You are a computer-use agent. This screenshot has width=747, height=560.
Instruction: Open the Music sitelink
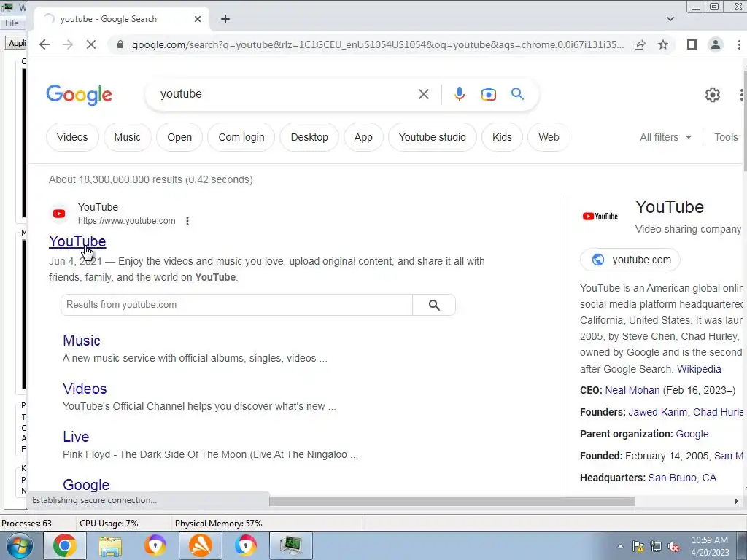tap(82, 341)
